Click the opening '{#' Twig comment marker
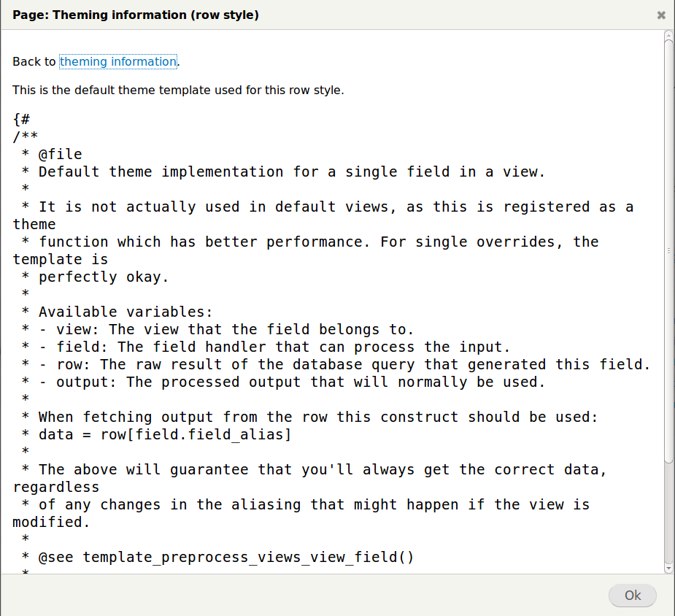Screen dimensions: 675x616 pos(21,119)
